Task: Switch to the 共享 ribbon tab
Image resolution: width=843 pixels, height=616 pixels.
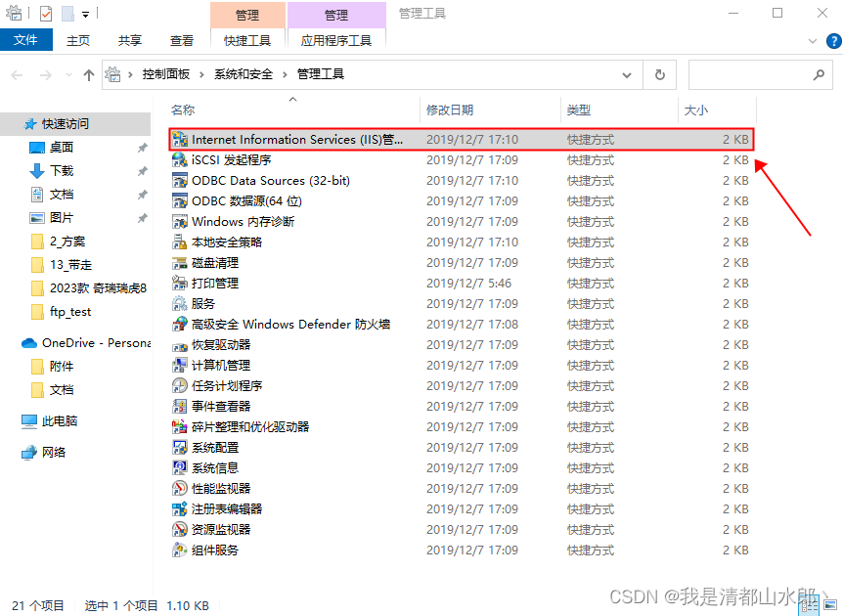Action: (129, 41)
